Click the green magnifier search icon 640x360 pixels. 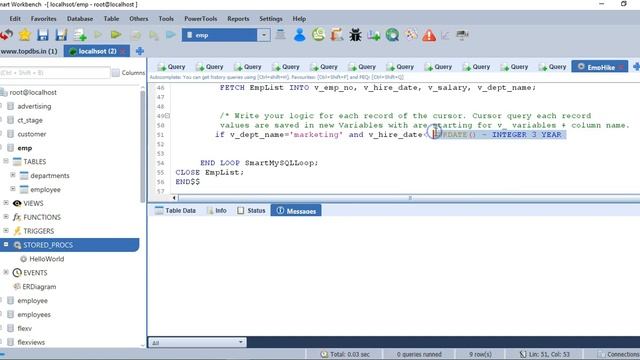pyautogui.click(x=392, y=35)
